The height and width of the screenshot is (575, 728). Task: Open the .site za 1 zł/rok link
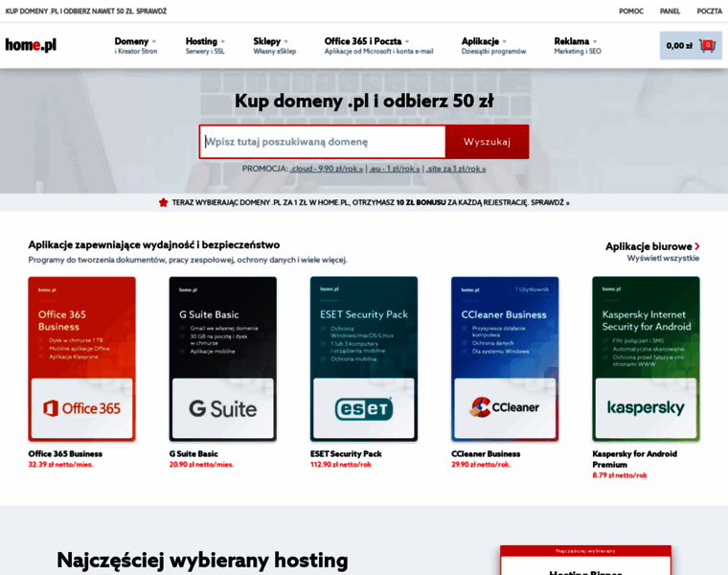pyautogui.click(x=456, y=169)
